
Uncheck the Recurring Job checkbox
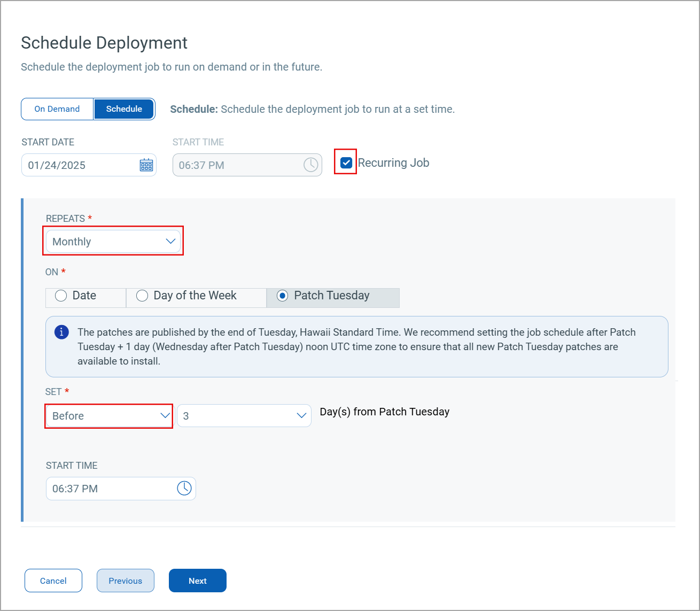point(345,162)
